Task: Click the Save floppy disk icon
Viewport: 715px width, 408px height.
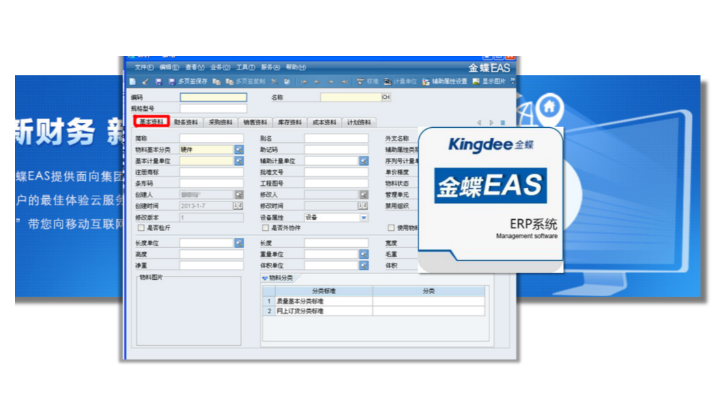Action: point(158,82)
